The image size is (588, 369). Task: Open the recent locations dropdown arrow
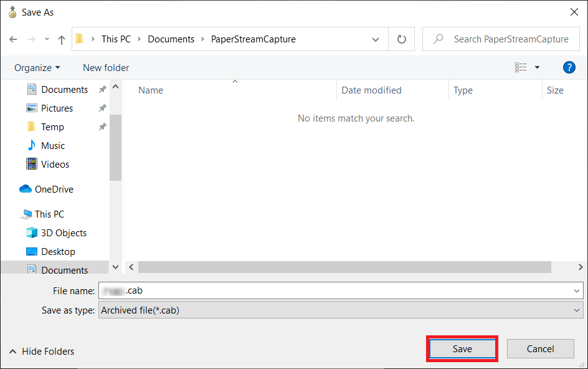(47, 39)
